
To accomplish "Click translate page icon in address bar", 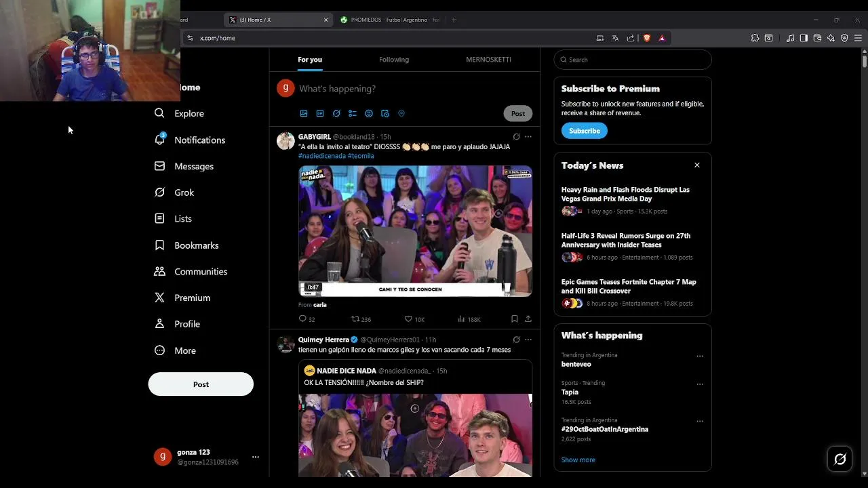I will point(615,38).
